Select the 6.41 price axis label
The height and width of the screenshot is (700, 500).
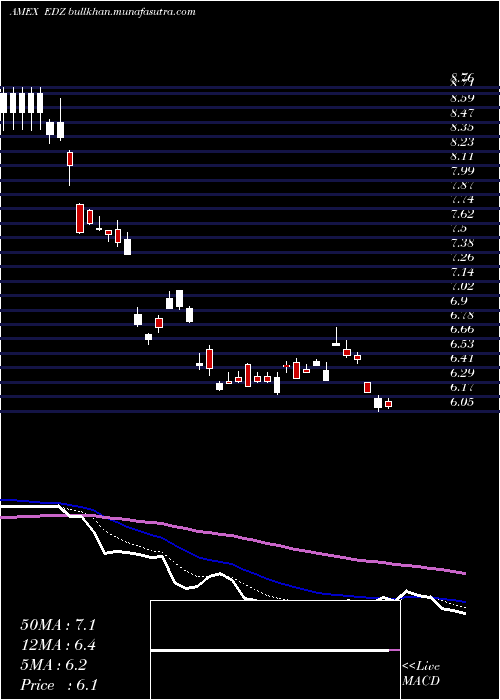(462, 358)
